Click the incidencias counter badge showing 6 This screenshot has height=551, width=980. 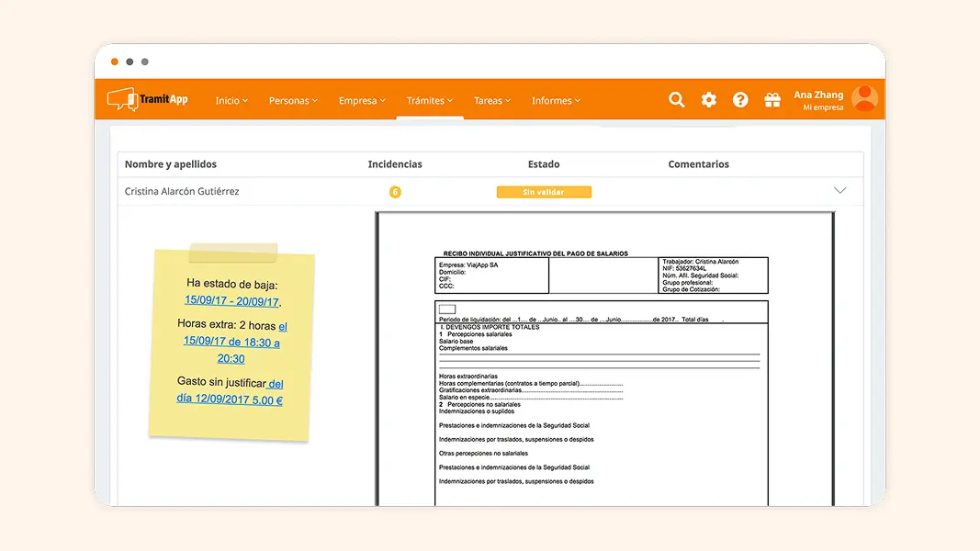click(395, 192)
